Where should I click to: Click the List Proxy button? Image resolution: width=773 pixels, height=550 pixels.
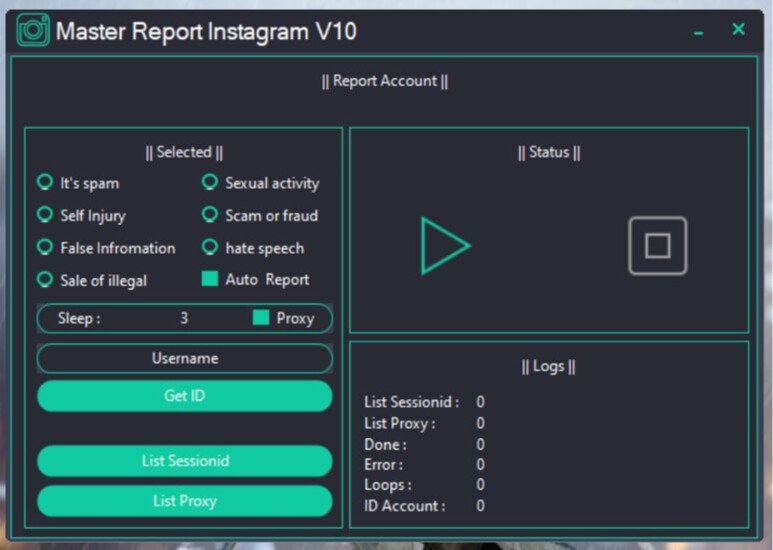tap(185, 501)
